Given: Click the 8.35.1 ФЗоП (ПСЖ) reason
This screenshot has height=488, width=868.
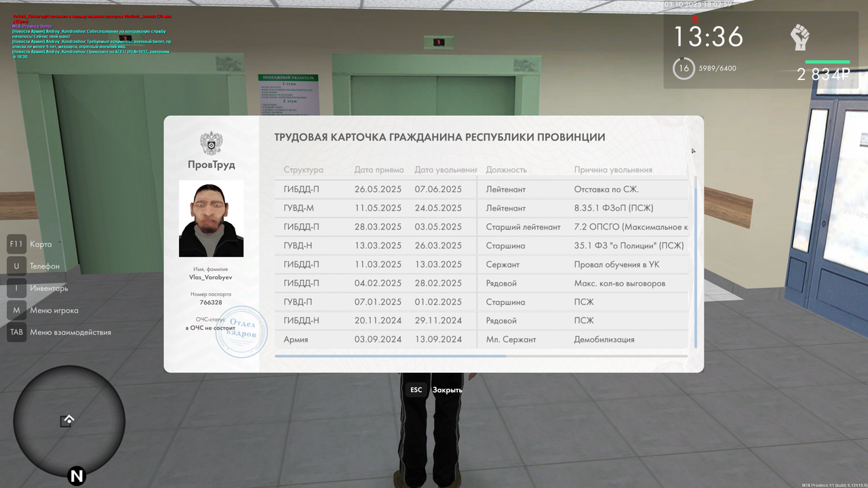Looking at the screenshot, I should (x=614, y=208).
